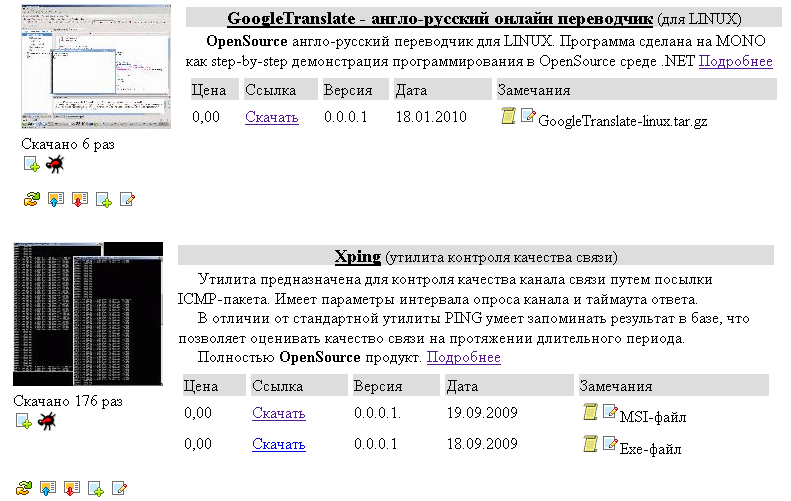The height and width of the screenshot is (501, 791).
Task: Move Xping up with blue arrow icon
Action: (47, 488)
